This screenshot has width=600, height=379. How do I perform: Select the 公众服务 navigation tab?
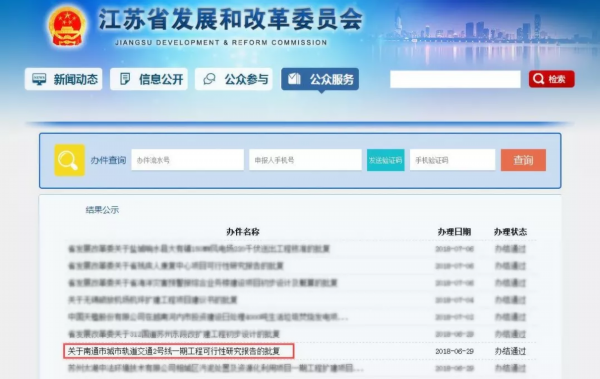pyautogui.click(x=320, y=79)
